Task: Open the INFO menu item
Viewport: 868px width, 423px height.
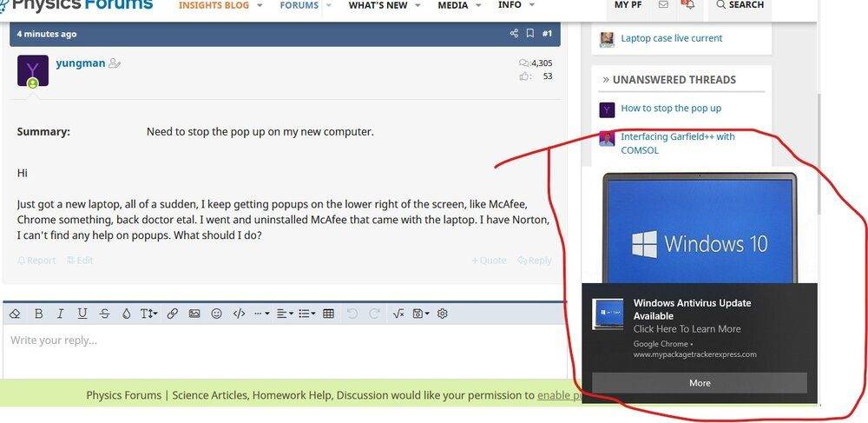Action: (x=510, y=5)
